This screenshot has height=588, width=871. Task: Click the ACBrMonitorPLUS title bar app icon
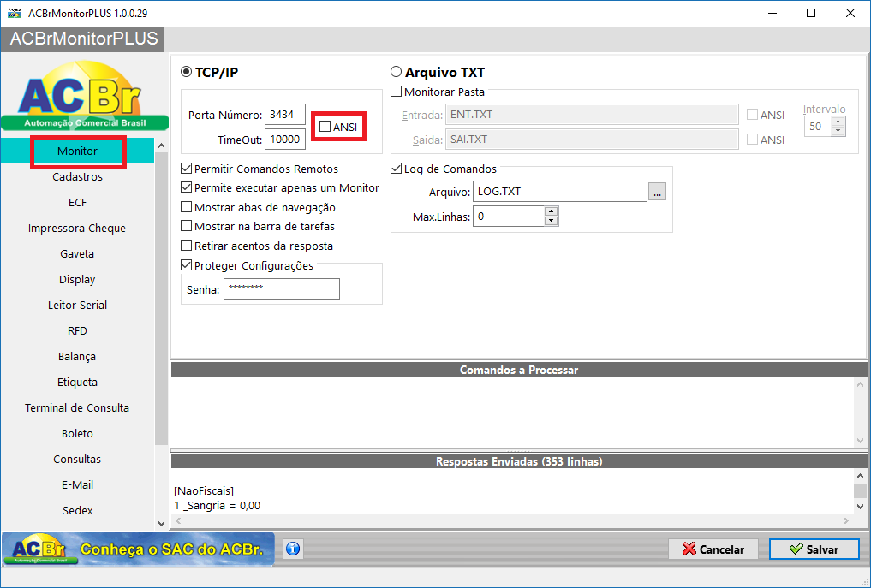[x=15, y=13]
